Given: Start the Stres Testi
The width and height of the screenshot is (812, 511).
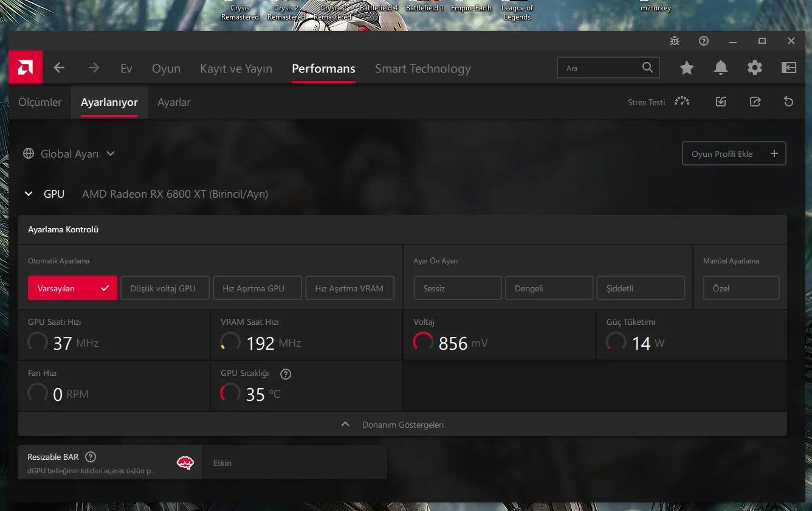Looking at the screenshot, I should coord(646,102).
